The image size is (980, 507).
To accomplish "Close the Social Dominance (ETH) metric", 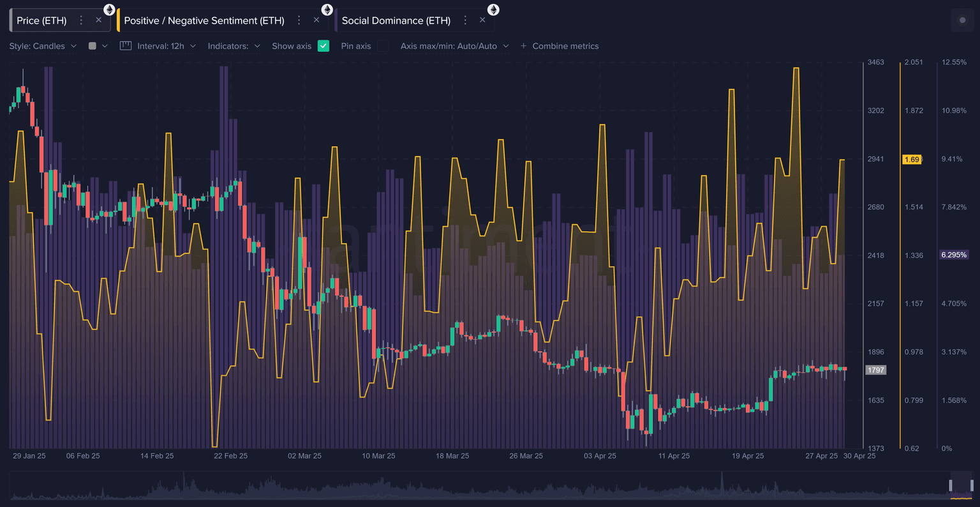I will pos(482,20).
